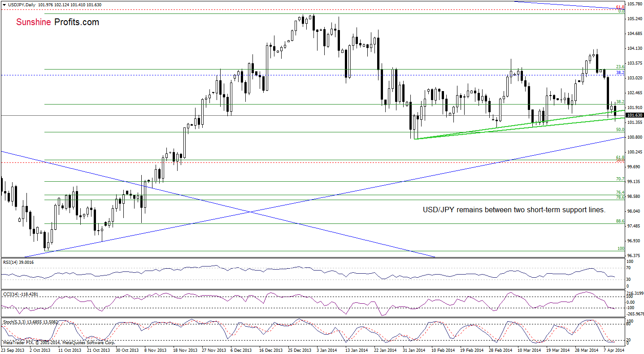Click the 7 Apr 2014 date label
The width and height of the screenshot is (644, 354).
pyautogui.click(x=614, y=350)
